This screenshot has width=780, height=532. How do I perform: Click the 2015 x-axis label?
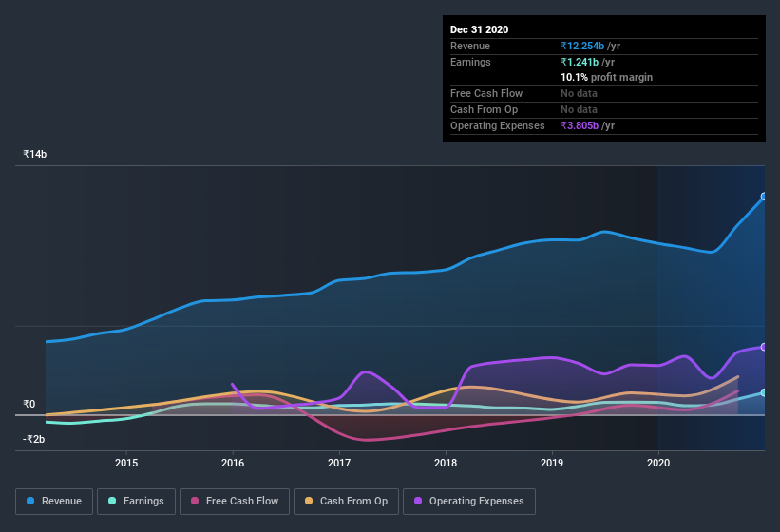(126, 463)
